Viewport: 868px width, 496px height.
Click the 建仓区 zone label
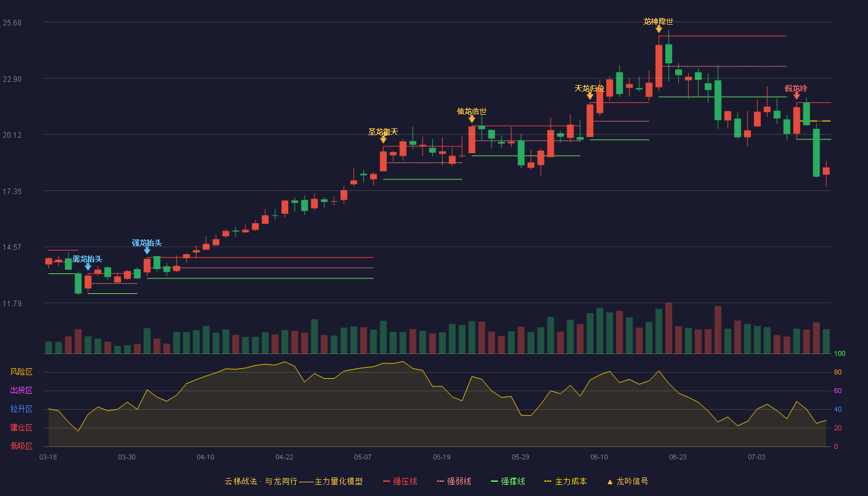[21, 428]
